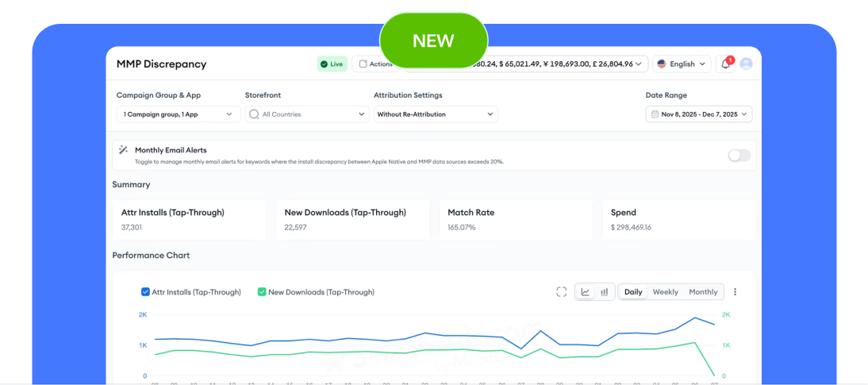Uncheck New Downloads (Tap-Through) series
This screenshot has width=868, height=385.
[262, 292]
